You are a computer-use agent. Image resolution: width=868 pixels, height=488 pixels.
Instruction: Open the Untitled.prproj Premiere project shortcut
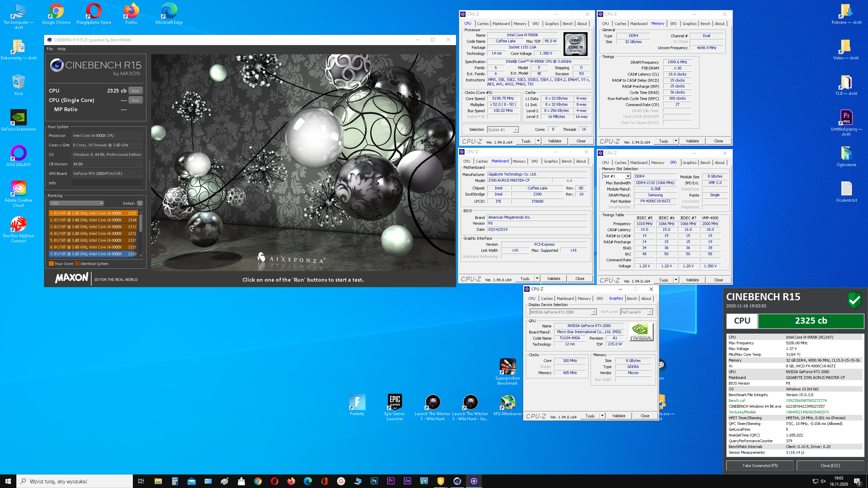(x=846, y=123)
